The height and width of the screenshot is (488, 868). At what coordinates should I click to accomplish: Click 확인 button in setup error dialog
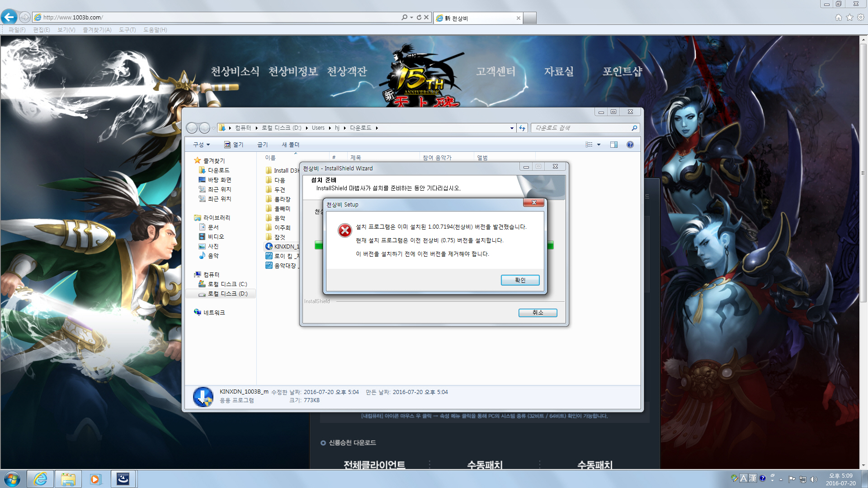[520, 280]
